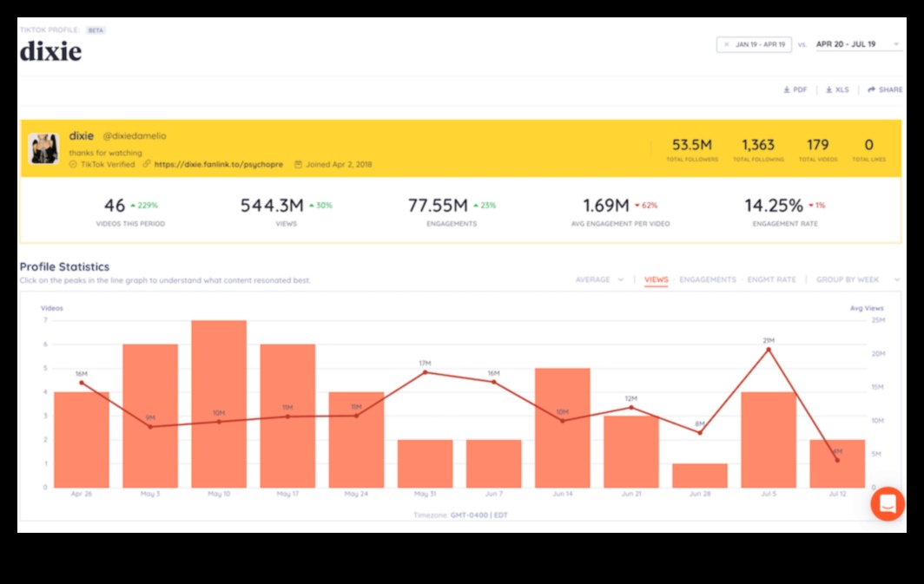Open the dixie.fanlink.to/psychopre URL
The width and height of the screenshot is (924, 584).
point(218,164)
